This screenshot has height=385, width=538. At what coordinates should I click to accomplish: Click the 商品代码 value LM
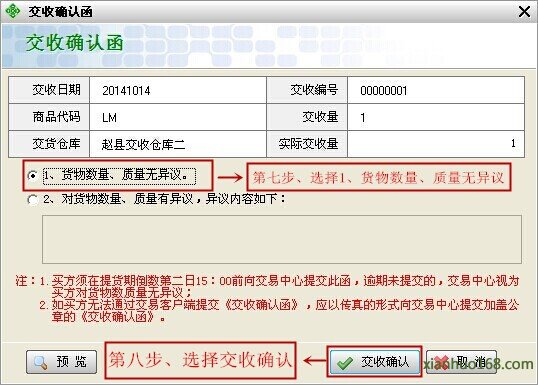coord(109,118)
